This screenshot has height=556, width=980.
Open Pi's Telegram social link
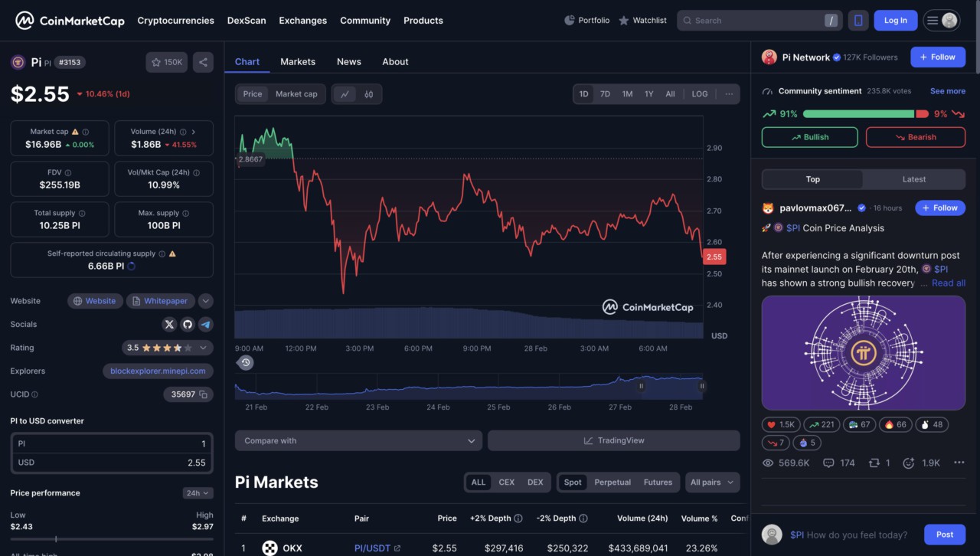pyautogui.click(x=205, y=325)
